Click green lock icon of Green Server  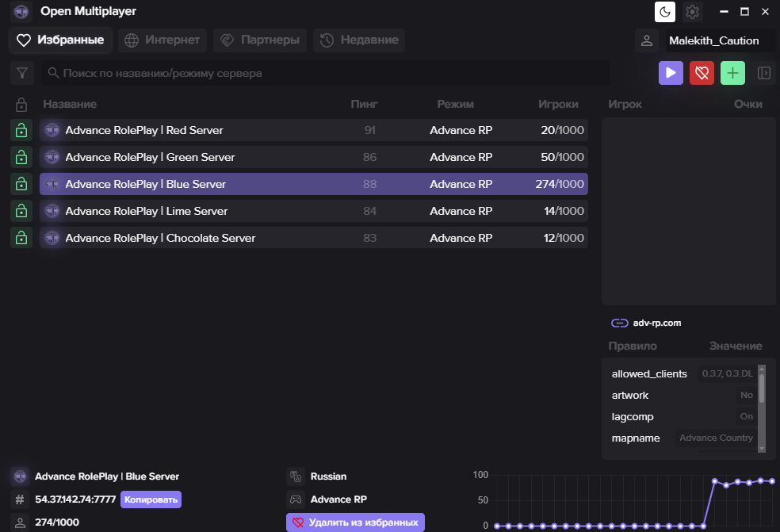tap(21, 157)
